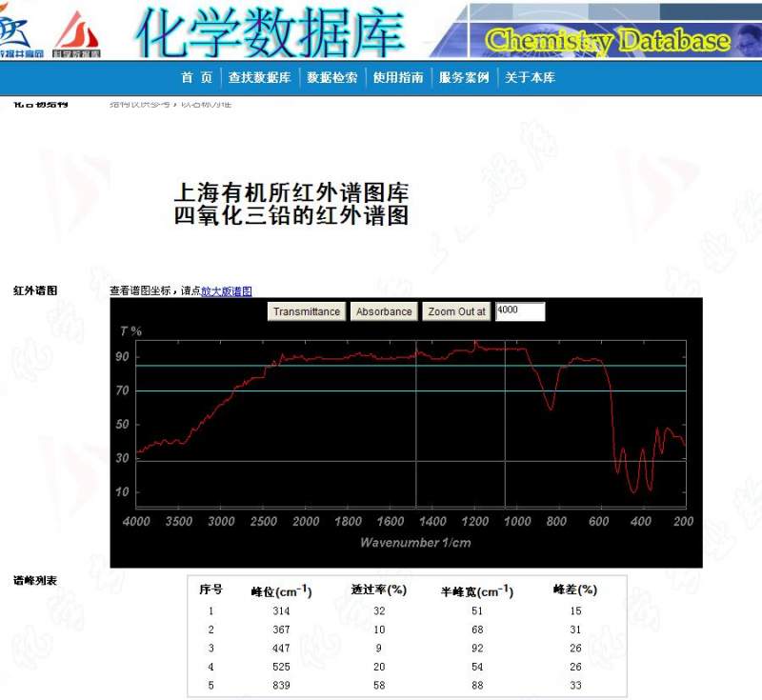This screenshot has width=762, height=700.
Task: Click the Transmittance button
Action: tap(307, 311)
